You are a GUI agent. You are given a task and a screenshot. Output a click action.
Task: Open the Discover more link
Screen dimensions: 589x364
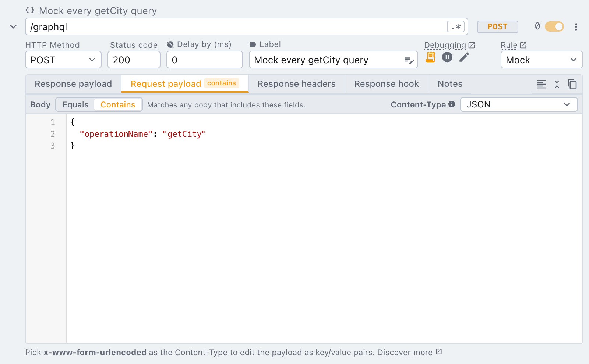(x=405, y=353)
